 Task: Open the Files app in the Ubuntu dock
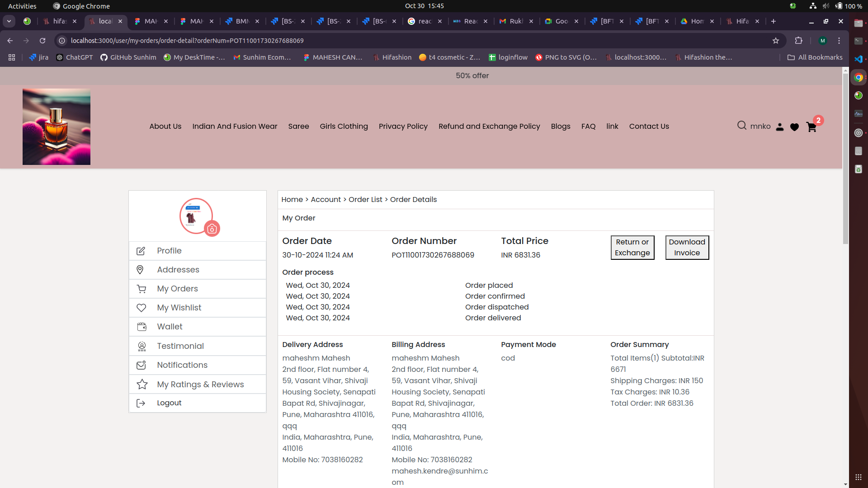click(859, 23)
